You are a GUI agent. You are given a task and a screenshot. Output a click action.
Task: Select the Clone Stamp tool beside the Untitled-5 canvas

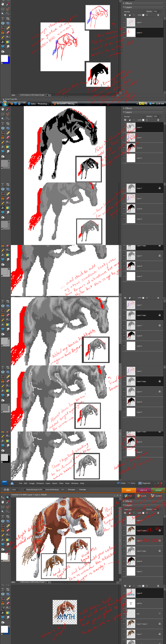click(3, 531)
